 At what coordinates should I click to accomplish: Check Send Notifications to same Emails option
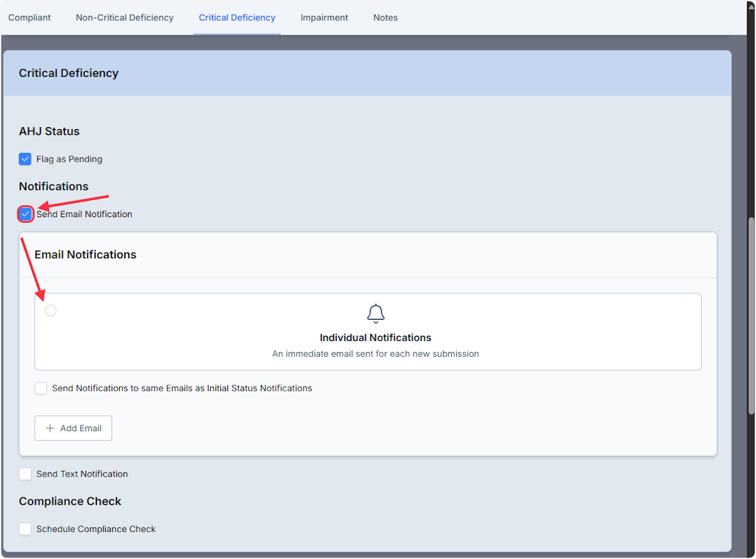pyautogui.click(x=41, y=388)
